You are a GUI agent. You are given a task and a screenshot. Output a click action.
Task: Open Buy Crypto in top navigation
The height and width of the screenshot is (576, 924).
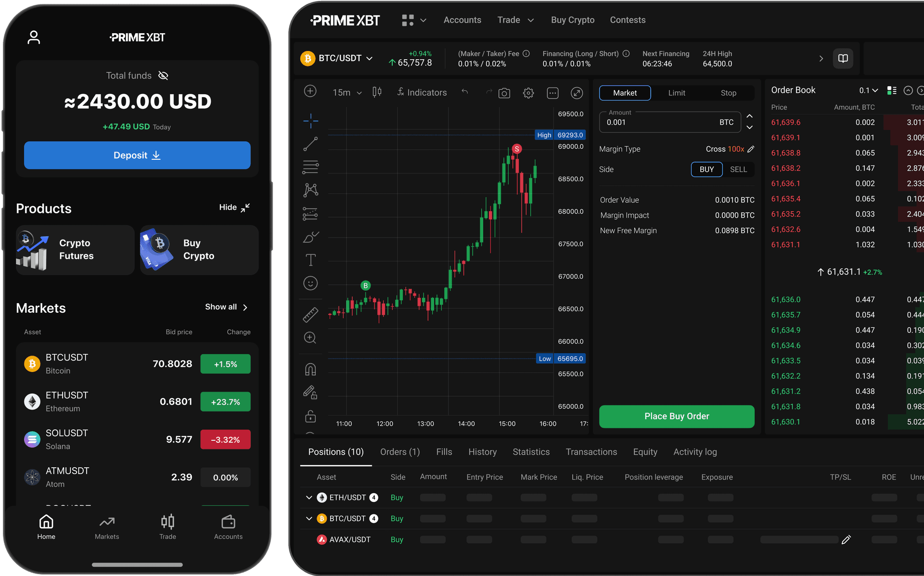573,20
